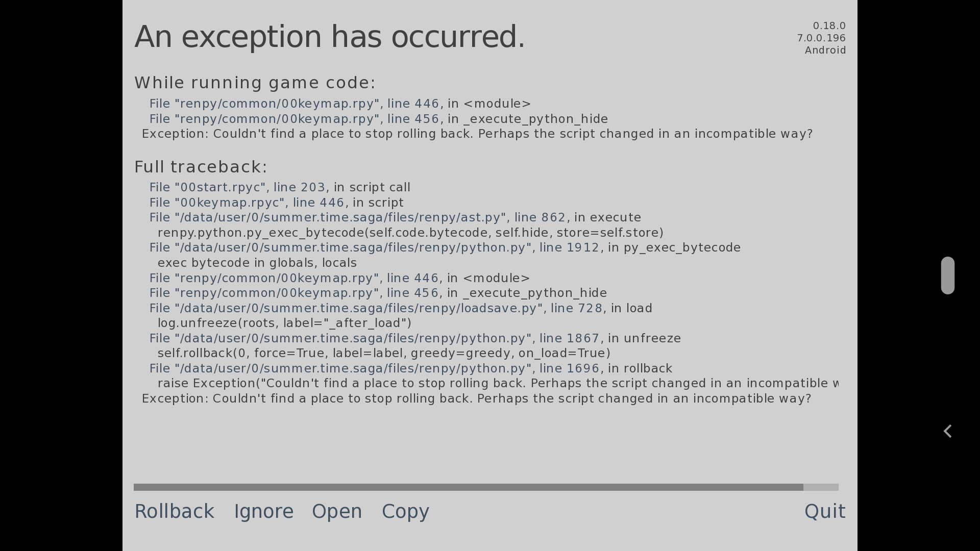Click 00keymap.rpy line 446 link in Full traceback

pos(293,278)
